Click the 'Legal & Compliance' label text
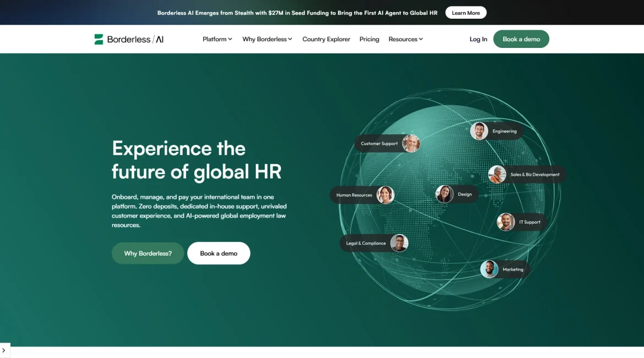The width and height of the screenshot is (644, 358). coord(366,243)
